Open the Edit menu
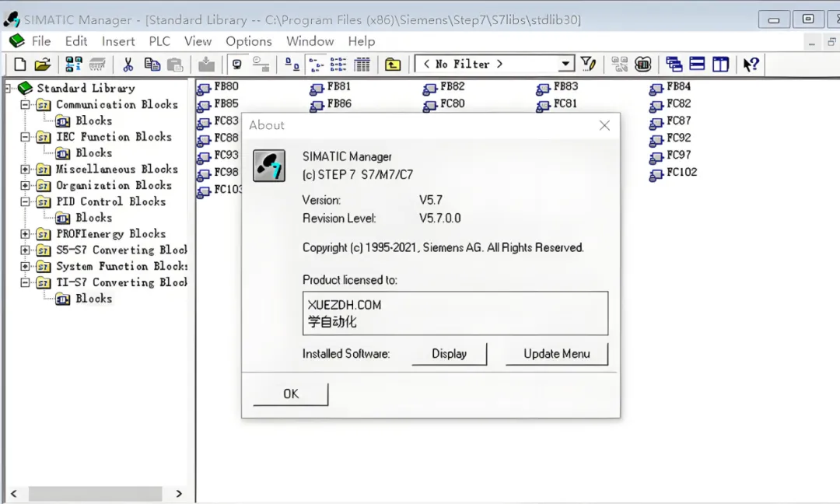The height and width of the screenshot is (504, 840). 76,41
